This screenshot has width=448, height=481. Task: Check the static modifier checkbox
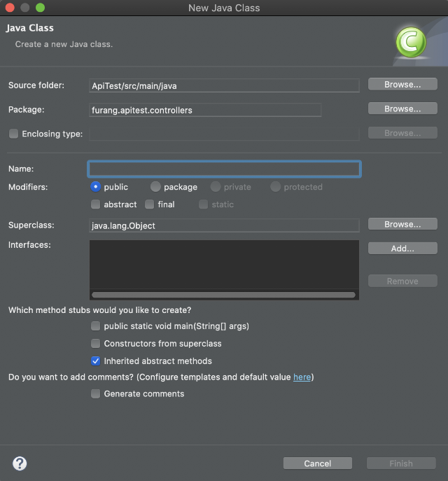pyautogui.click(x=203, y=204)
